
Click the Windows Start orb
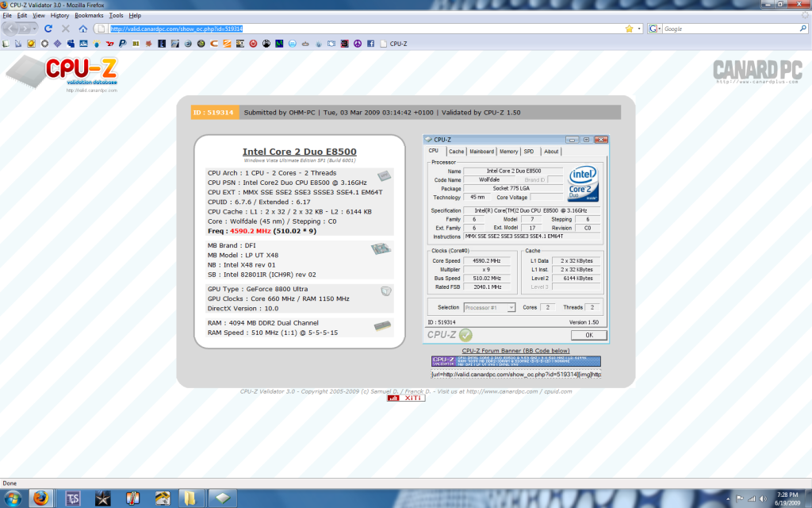click(x=12, y=498)
